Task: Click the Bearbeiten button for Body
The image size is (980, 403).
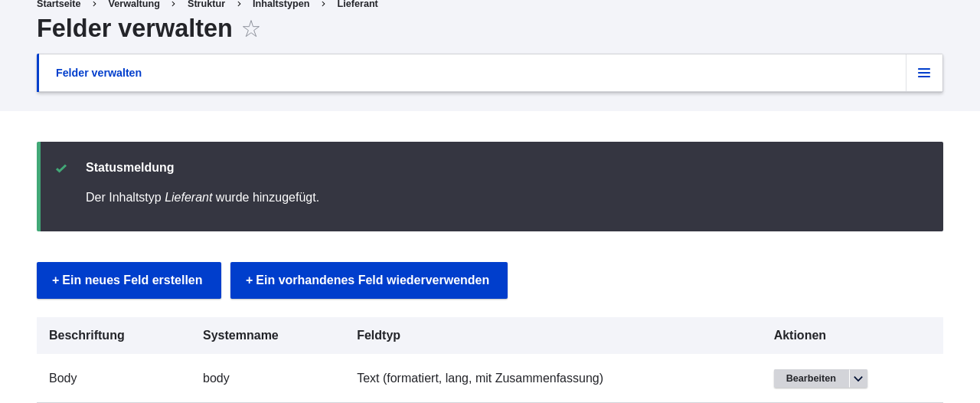Action: (x=811, y=378)
